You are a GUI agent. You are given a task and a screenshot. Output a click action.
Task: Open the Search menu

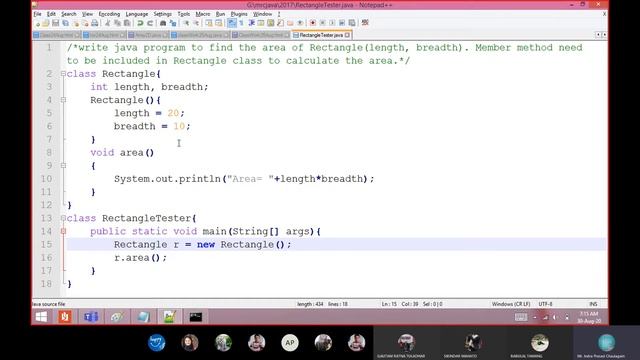click(69, 14)
